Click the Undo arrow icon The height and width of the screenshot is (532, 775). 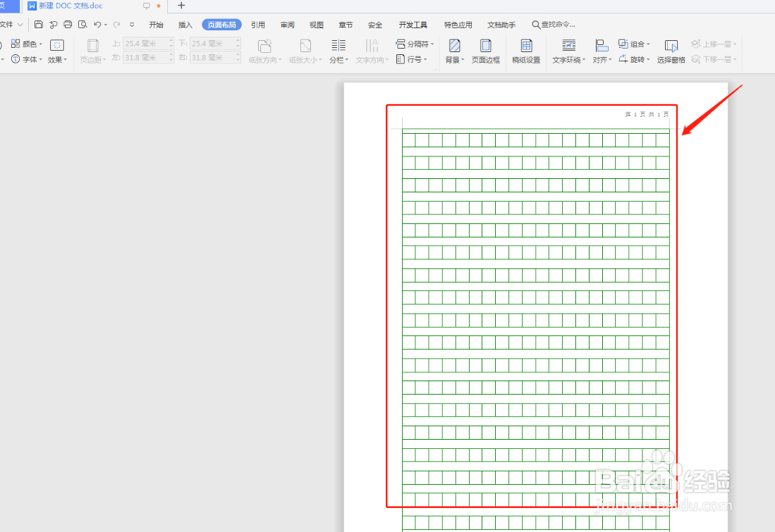pos(98,24)
